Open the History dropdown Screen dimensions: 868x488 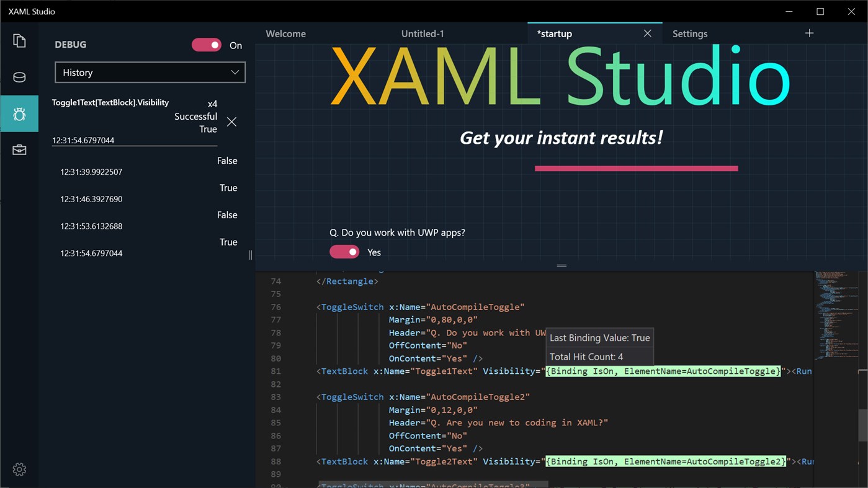[150, 72]
